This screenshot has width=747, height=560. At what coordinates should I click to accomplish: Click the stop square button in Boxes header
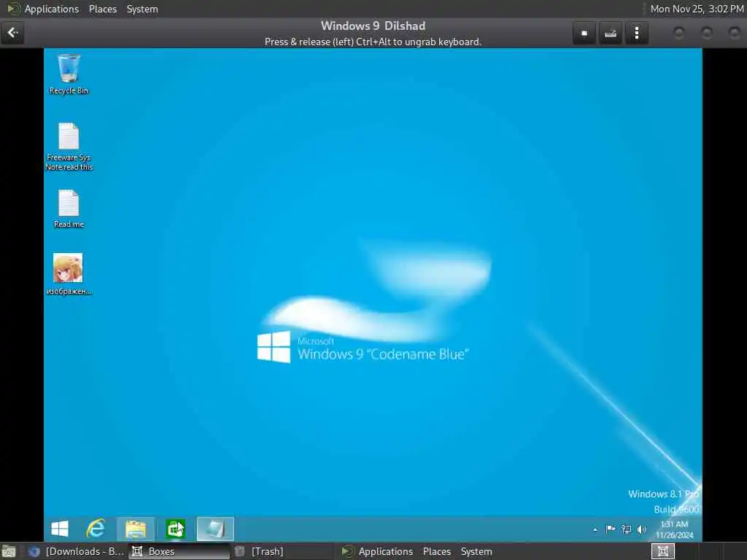[584, 33]
